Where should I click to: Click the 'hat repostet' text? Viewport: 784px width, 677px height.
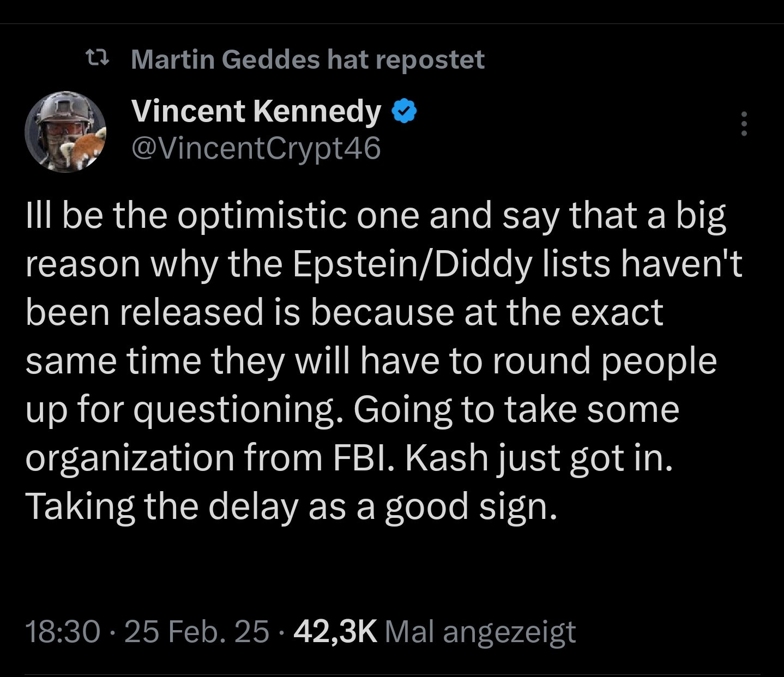point(406,59)
